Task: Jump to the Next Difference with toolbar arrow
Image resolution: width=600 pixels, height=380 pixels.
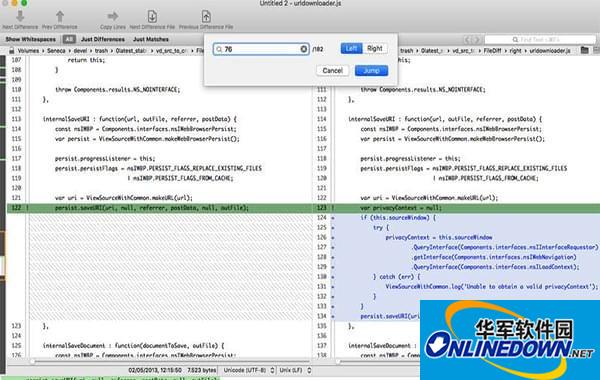Action: [x=20, y=16]
